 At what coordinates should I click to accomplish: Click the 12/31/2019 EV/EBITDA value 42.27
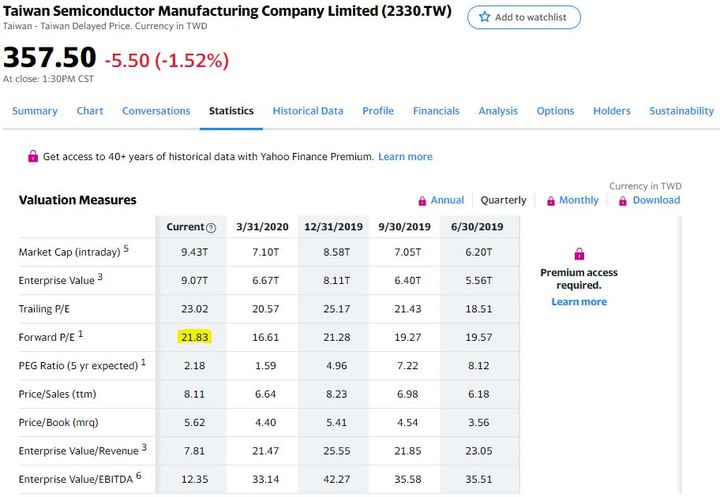pos(337,479)
